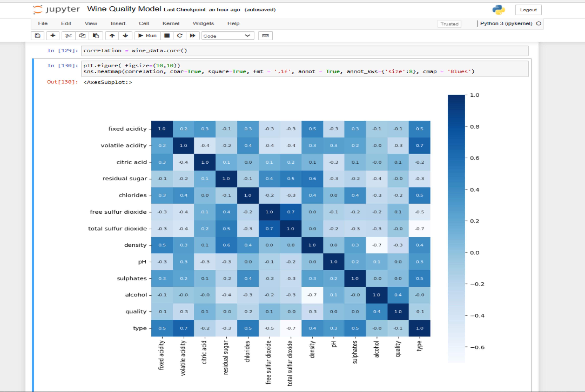Click inside the correlation code cell

305,51
